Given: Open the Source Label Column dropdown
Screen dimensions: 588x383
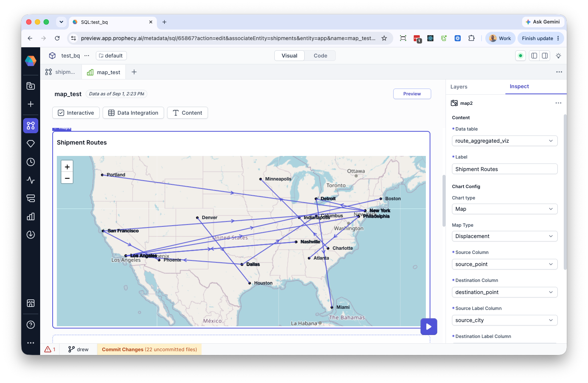Looking at the screenshot, I should click(x=505, y=320).
